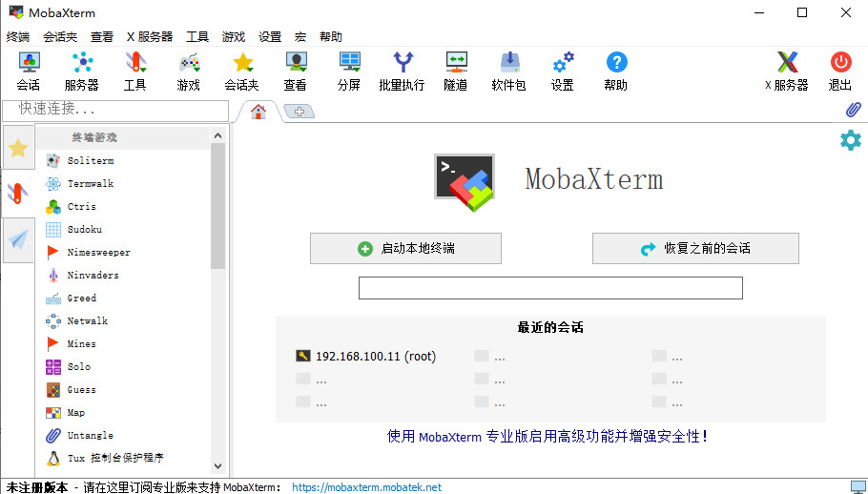
Task: Click the 启动本地终端 button
Action: pos(405,248)
